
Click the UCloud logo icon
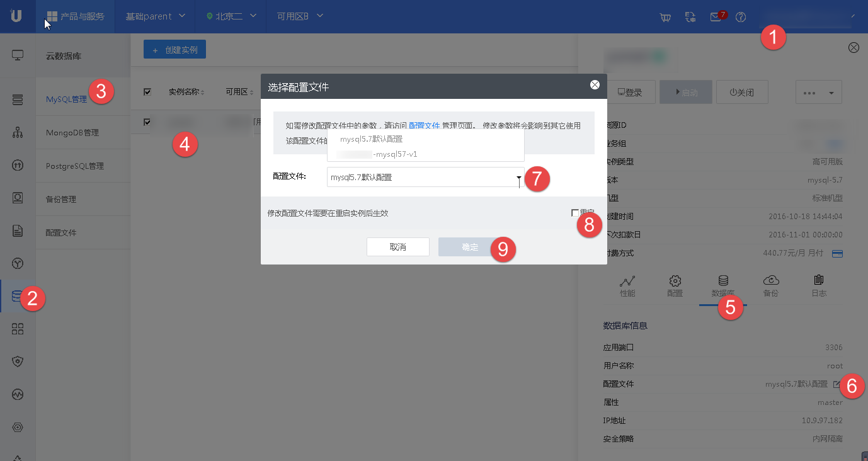pyautogui.click(x=16, y=16)
